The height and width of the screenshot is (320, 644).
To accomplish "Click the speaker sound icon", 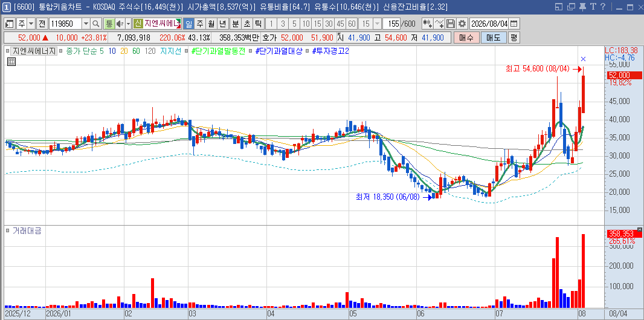I will click(120, 24).
